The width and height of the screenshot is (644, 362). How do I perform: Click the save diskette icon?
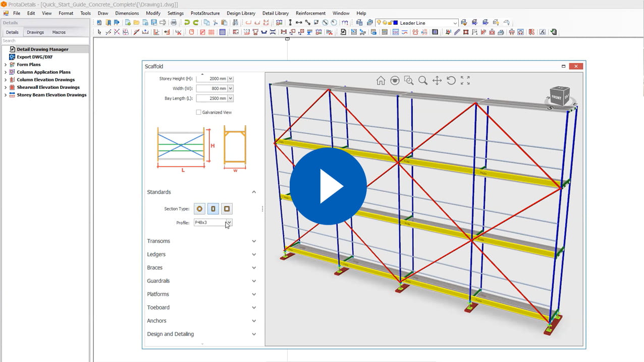coord(154,22)
